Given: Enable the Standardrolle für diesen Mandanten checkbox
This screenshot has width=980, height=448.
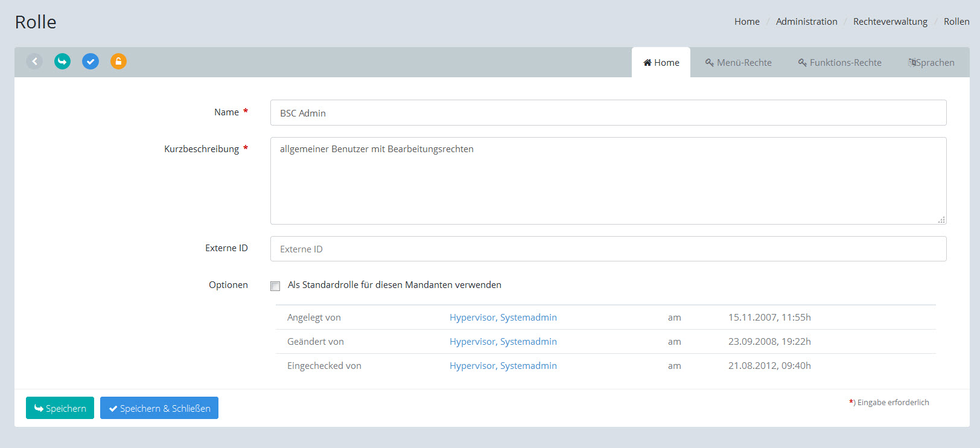Looking at the screenshot, I should point(275,286).
